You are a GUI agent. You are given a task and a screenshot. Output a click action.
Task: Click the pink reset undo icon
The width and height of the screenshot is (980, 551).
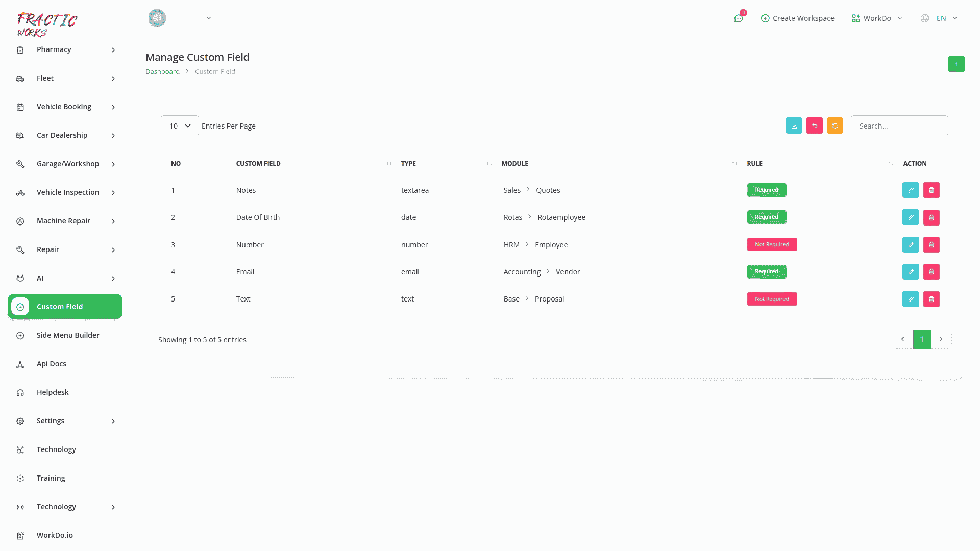coord(814,126)
